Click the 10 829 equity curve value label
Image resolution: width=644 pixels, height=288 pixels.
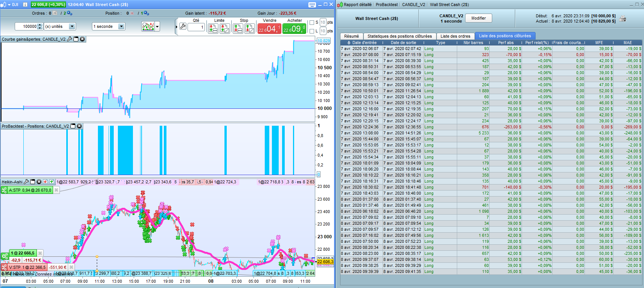click(324, 41)
